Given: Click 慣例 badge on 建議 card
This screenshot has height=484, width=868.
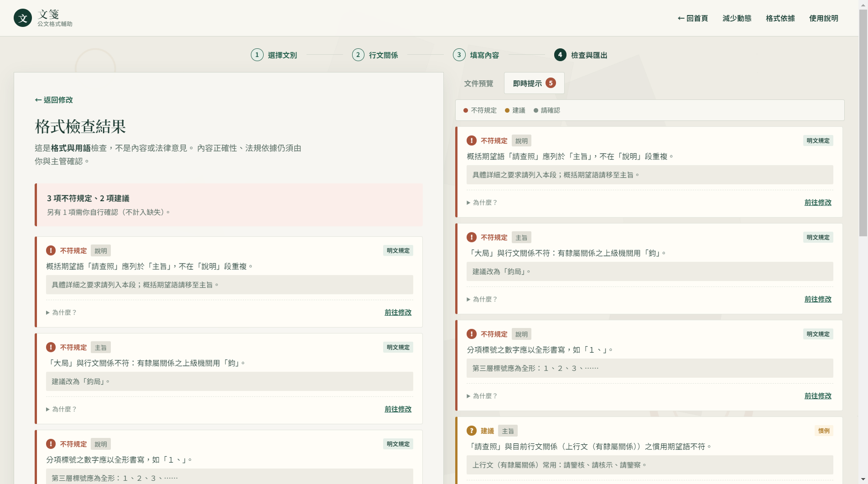Looking at the screenshot, I should tap(824, 431).
